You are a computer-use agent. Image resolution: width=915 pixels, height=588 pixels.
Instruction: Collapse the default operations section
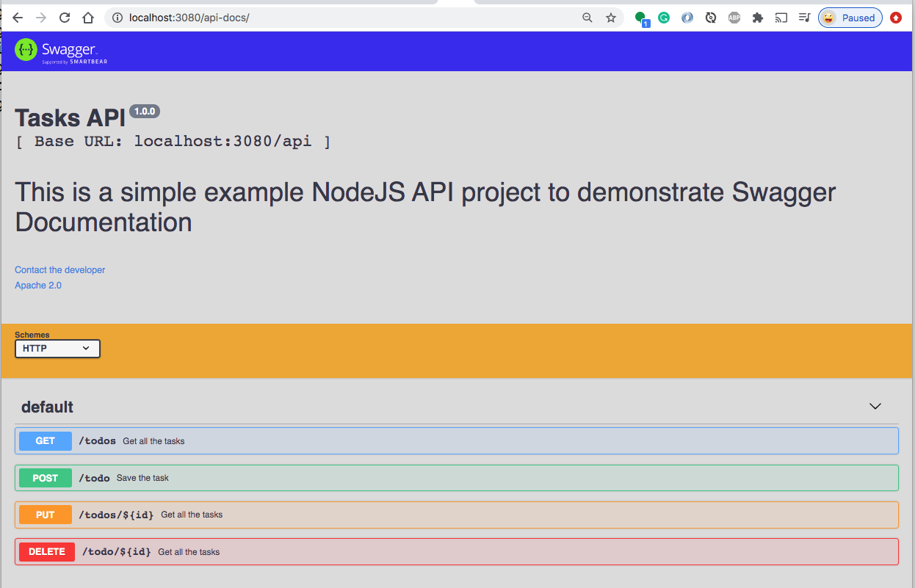pos(875,406)
